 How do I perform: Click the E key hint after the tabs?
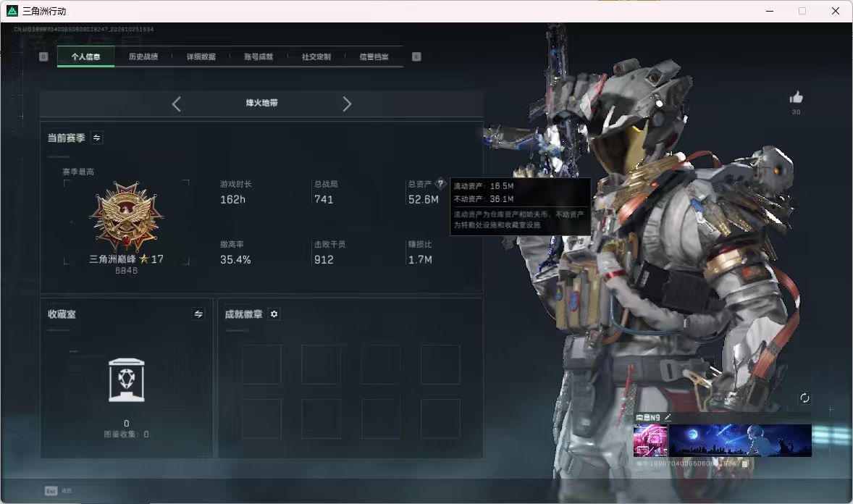pos(416,56)
